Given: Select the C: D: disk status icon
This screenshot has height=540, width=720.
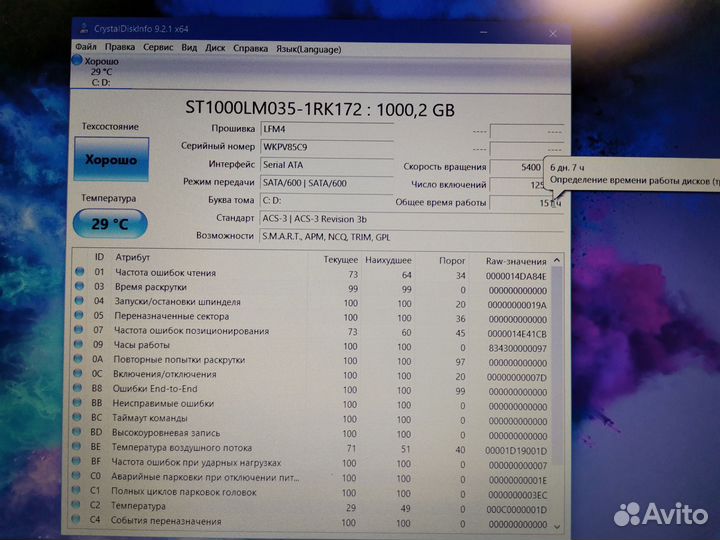Looking at the screenshot, I should [x=77, y=60].
